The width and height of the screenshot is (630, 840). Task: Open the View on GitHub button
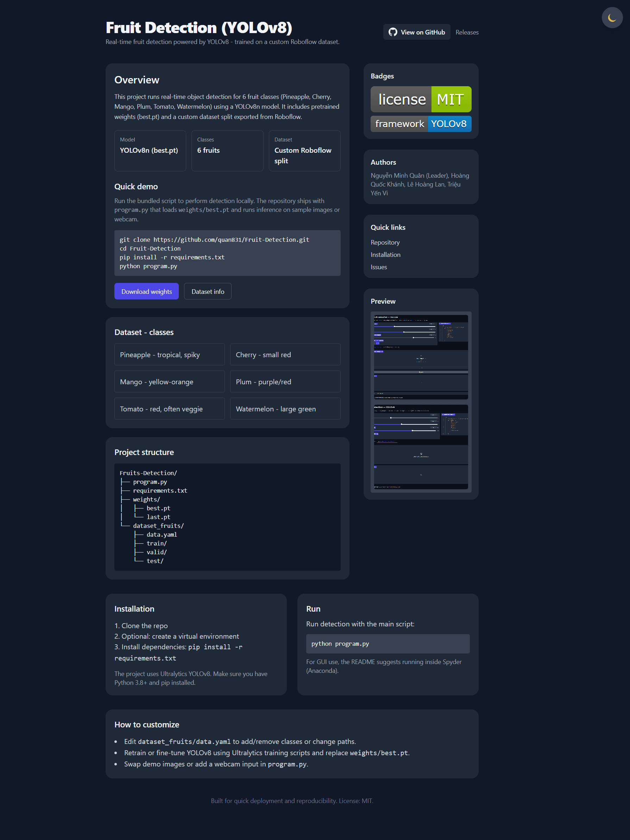[416, 32]
